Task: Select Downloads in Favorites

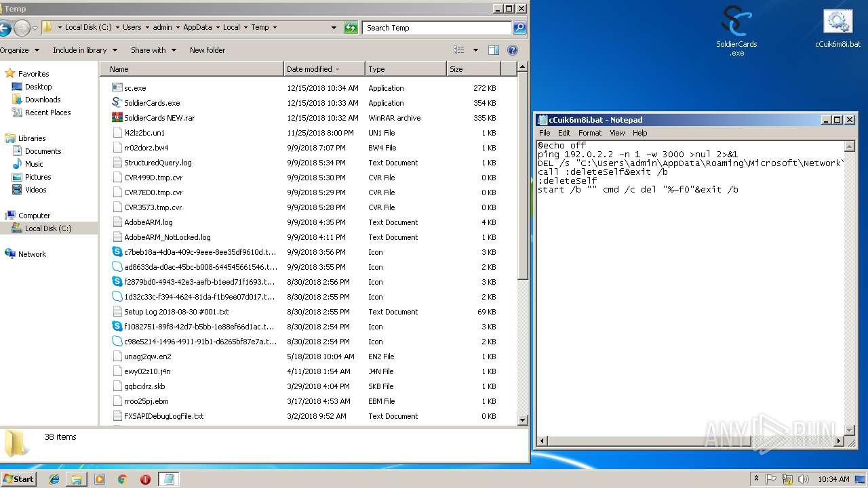Action: click(x=43, y=100)
